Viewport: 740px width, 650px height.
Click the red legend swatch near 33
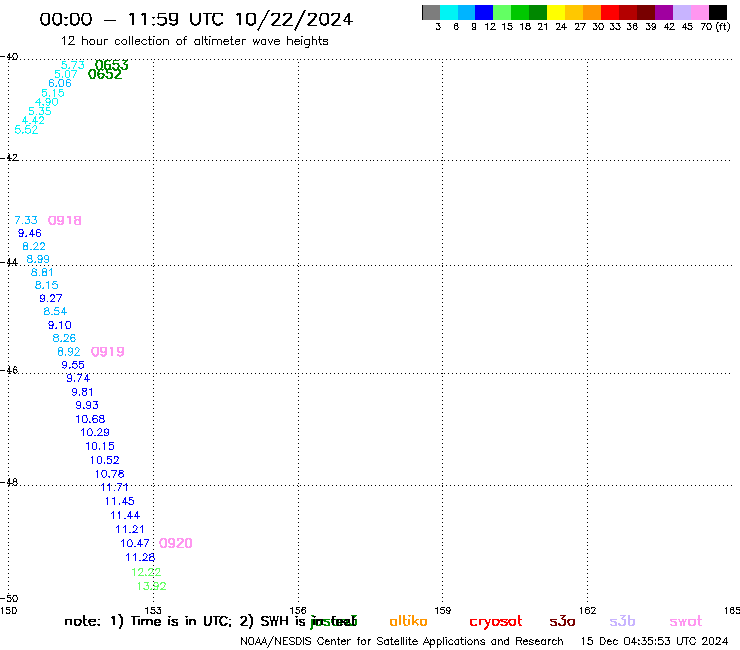[x=610, y=12]
